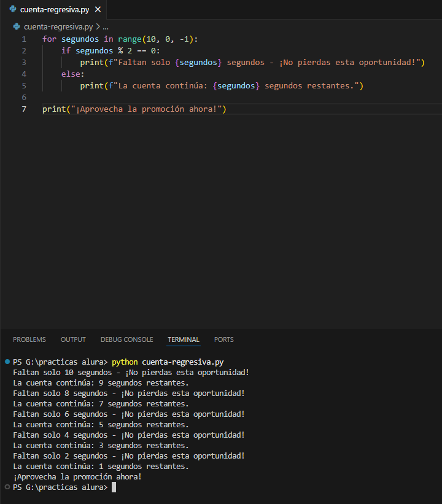
Task: Open the breadcrumb ellipsis symbol dropdown
Action: (105, 27)
